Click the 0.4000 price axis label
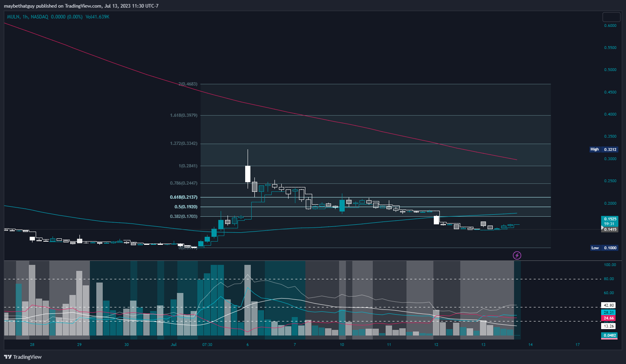This screenshot has height=364, width=626. coord(610,114)
